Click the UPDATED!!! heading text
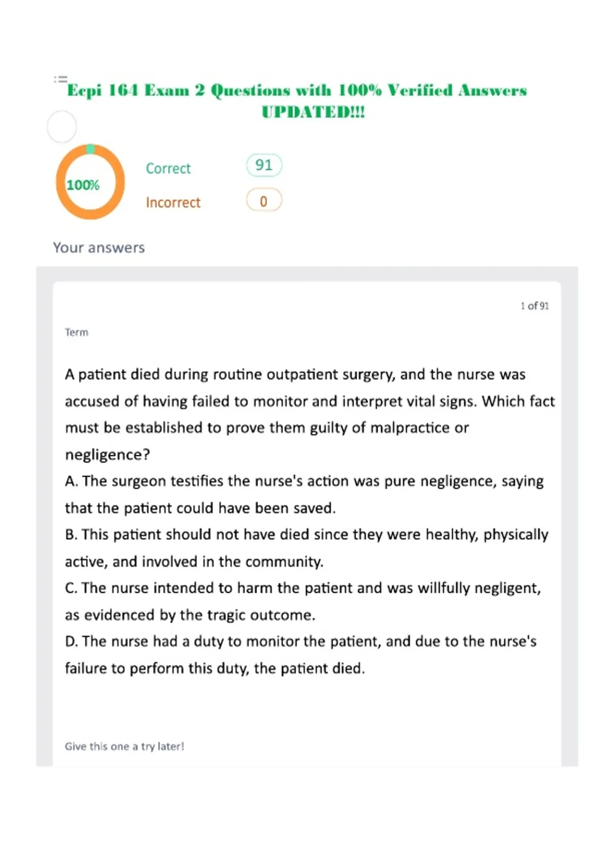 (313, 112)
